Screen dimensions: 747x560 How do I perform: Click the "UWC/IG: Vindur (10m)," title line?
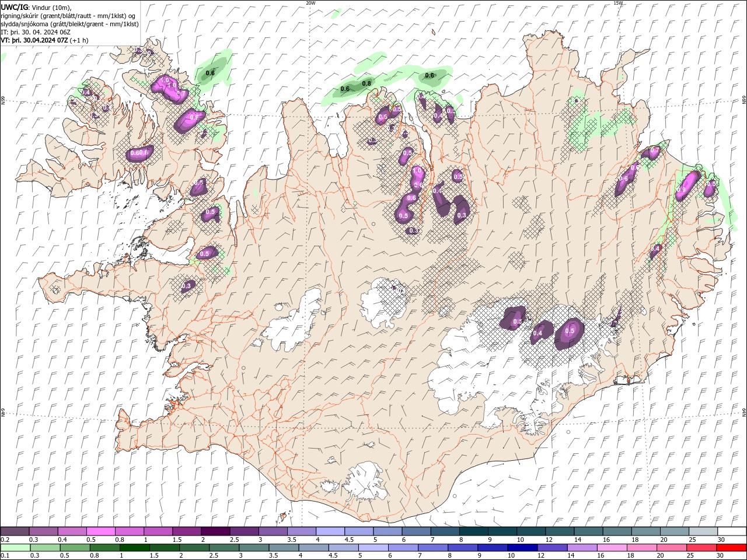point(36,7)
